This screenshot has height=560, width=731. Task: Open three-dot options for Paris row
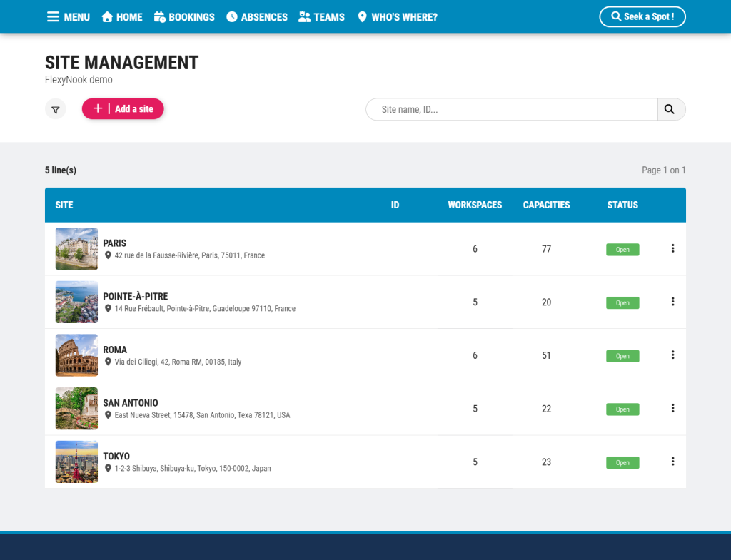tap(672, 248)
